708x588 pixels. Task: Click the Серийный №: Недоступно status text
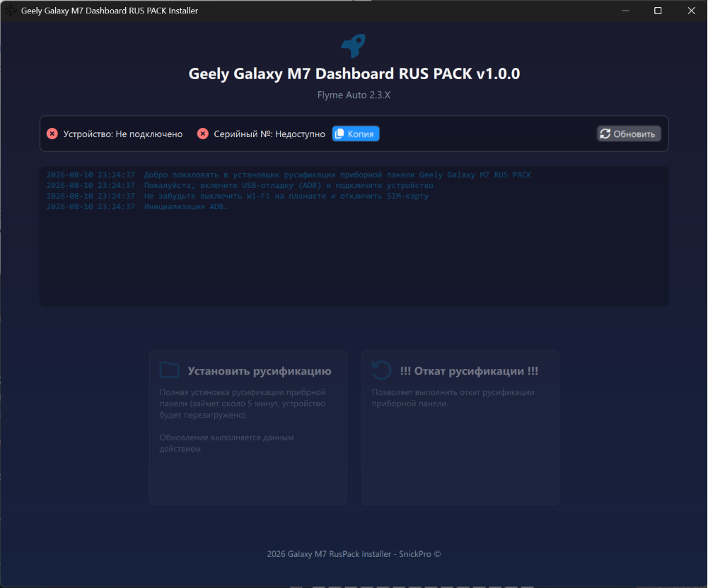tap(269, 134)
